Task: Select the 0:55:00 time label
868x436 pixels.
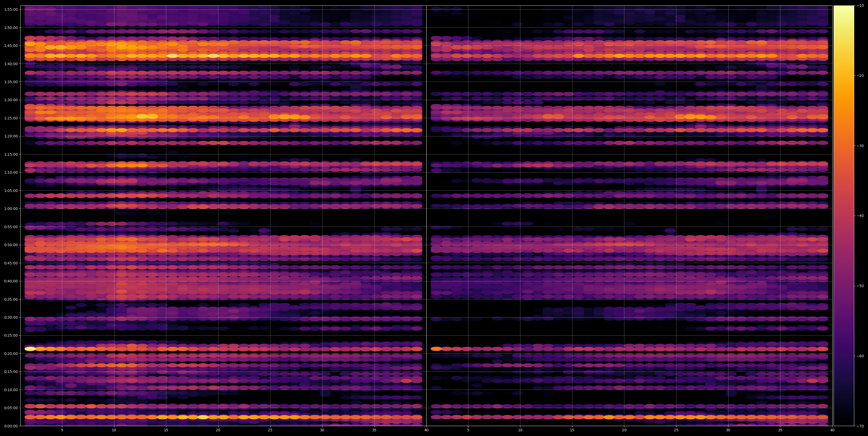Action: click(11, 227)
